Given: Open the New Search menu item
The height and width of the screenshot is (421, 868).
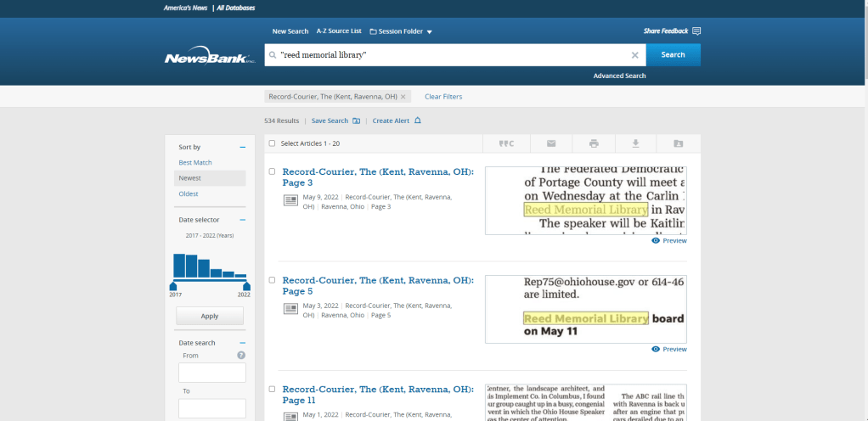Looking at the screenshot, I should pos(290,31).
